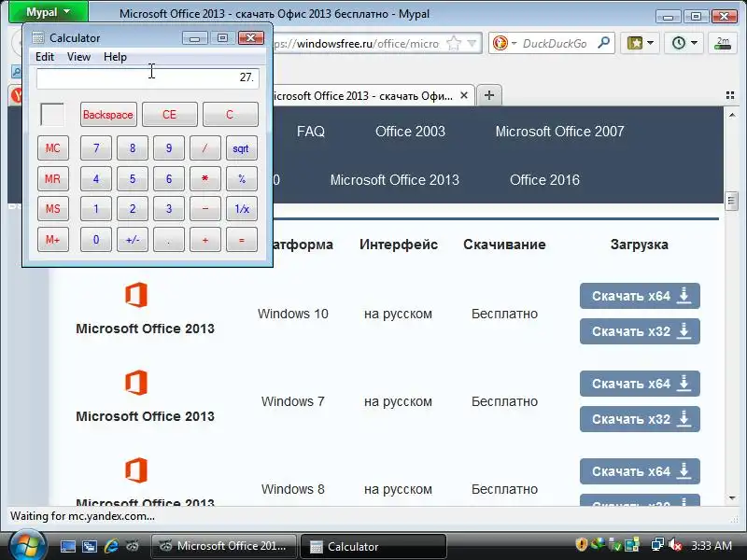Open the tab groups grid icon

click(x=730, y=95)
